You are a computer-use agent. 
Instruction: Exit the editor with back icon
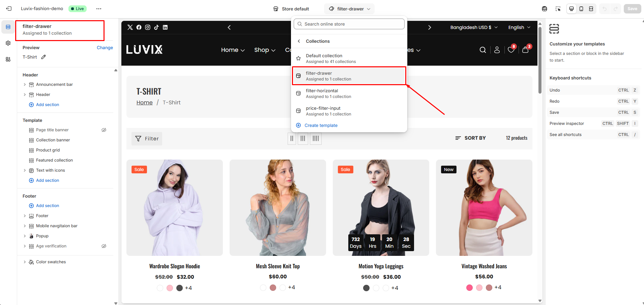(x=9, y=9)
